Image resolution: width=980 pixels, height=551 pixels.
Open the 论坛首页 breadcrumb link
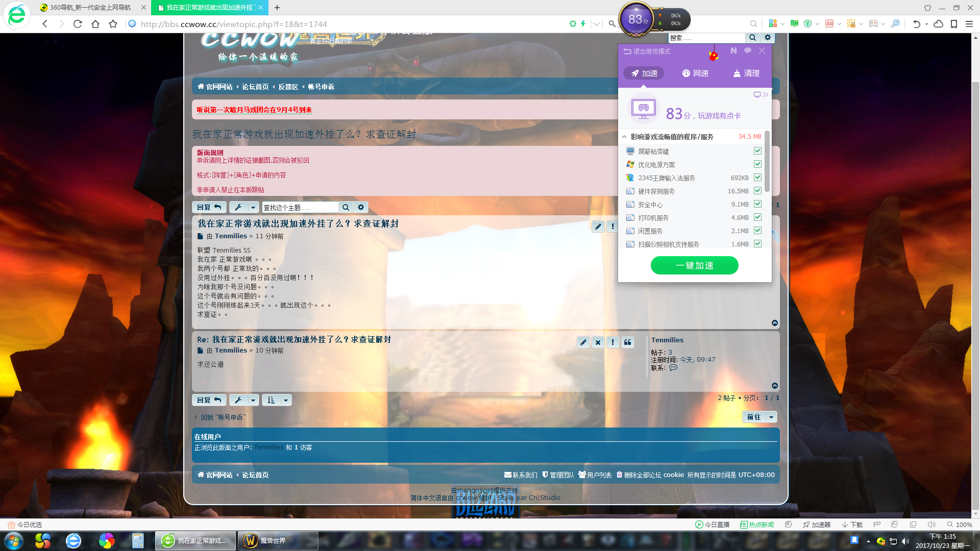coord(255,87)
